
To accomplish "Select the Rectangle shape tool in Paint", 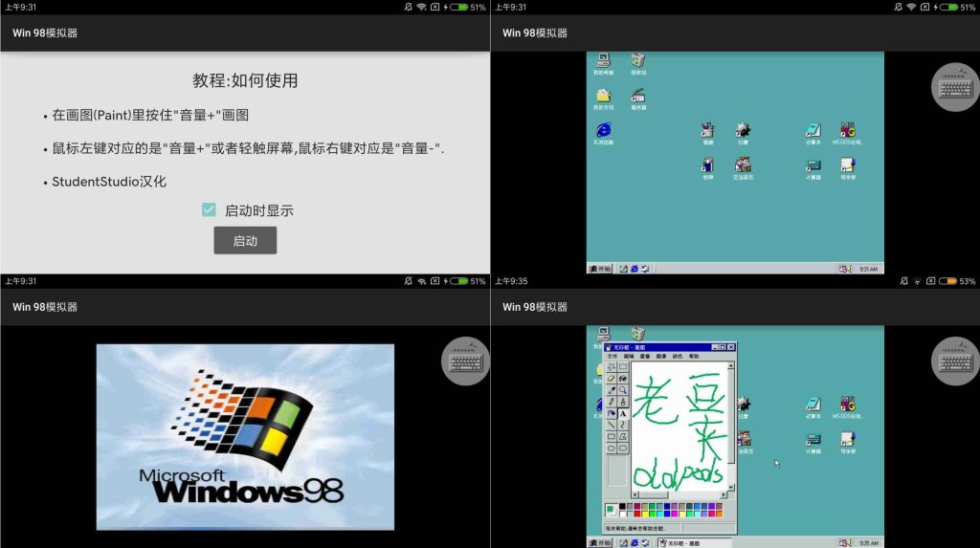I will click(x=612, y=436).
